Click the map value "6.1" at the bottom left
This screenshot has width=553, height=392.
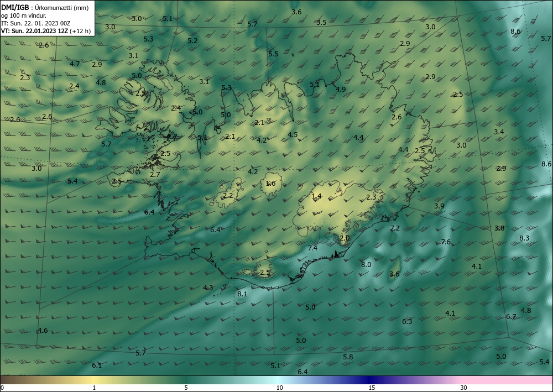(x=97, y=365)
